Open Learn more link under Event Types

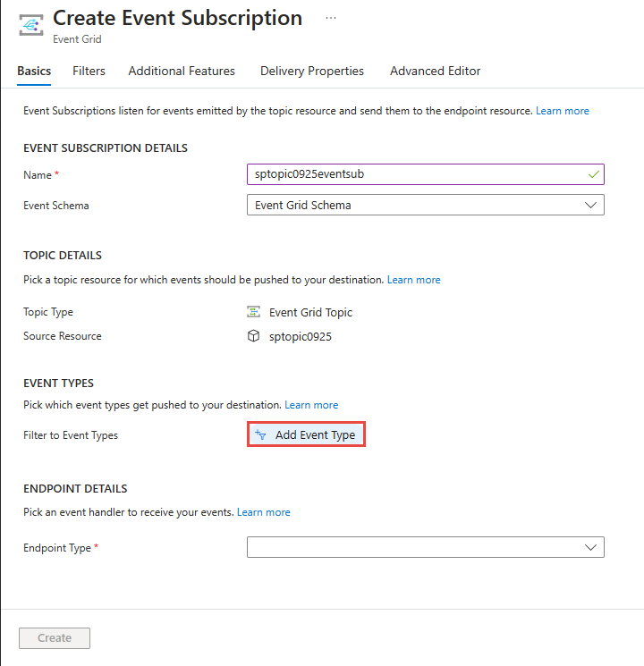pyautogui.click(x=311, y=405)
